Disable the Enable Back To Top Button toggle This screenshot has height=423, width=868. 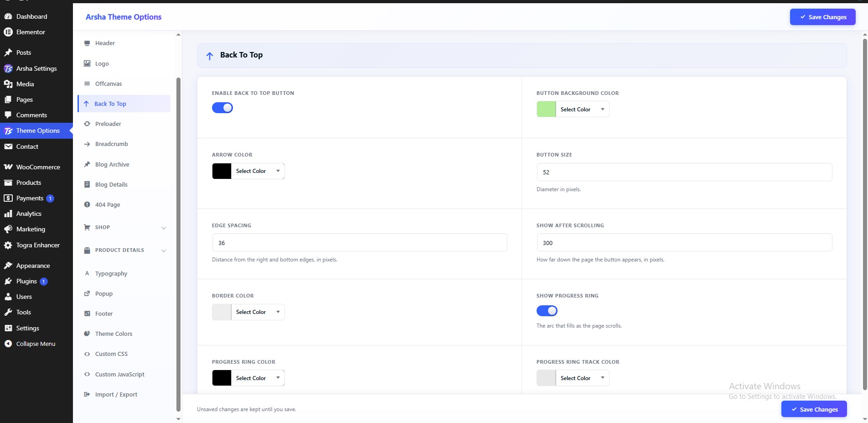[x=222, y=108]
